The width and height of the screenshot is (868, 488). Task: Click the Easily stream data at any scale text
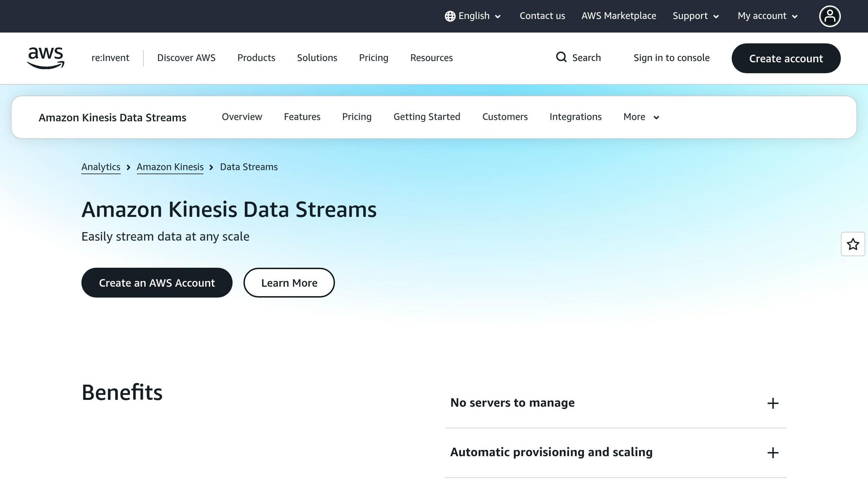[165, 236]
